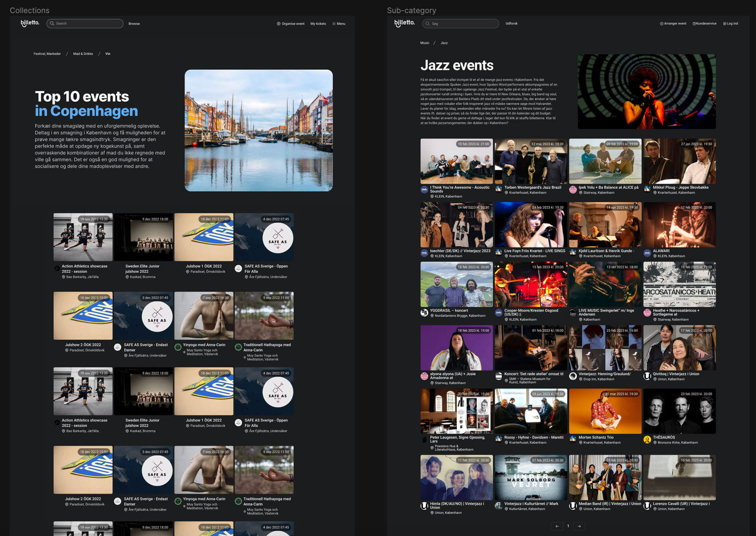756x536 pixels.
Task: Click the plus icon beside Organise event
Action: coord(278,24)
